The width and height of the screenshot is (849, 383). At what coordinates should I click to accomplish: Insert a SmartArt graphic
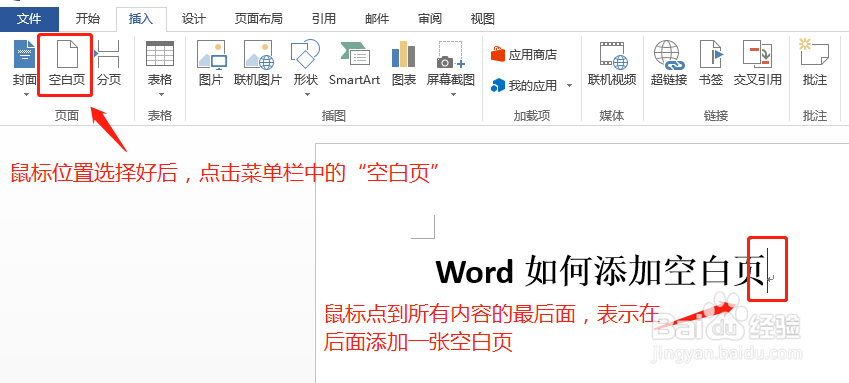coord(355,63)
